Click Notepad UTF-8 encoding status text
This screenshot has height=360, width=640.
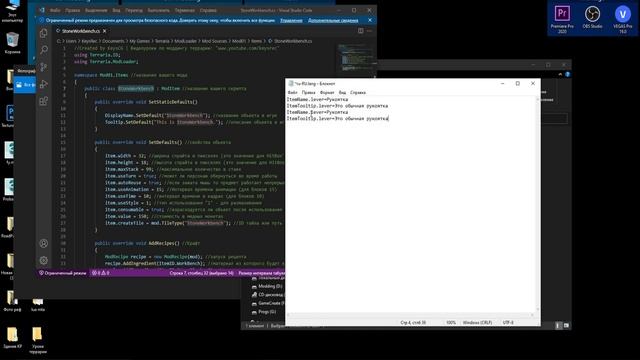(508, 322)
